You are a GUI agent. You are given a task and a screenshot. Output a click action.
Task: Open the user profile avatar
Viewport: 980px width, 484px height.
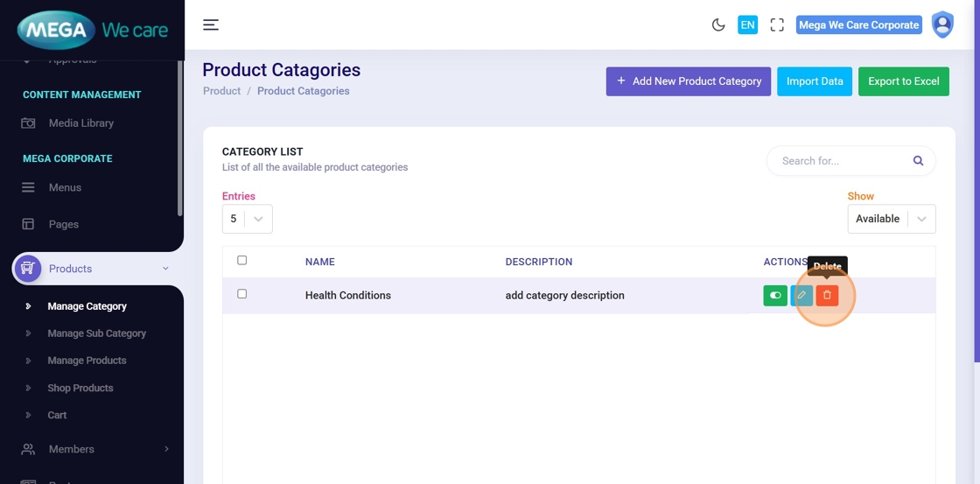pos(942,25)
